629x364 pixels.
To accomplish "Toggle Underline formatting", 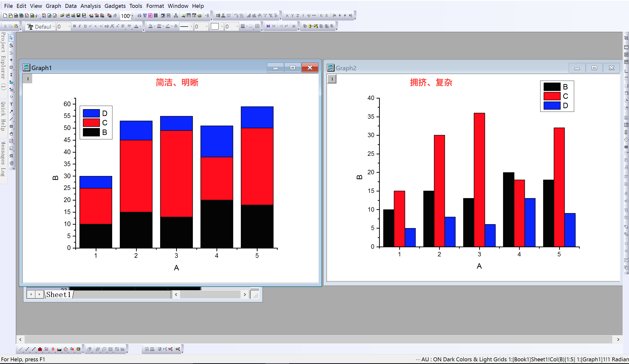I will tap(85, 26).
